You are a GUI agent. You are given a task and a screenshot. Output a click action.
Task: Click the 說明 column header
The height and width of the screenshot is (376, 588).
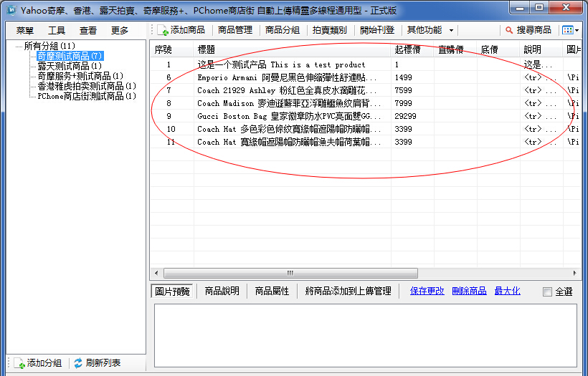pyautogui.click(x=541, y=49)
